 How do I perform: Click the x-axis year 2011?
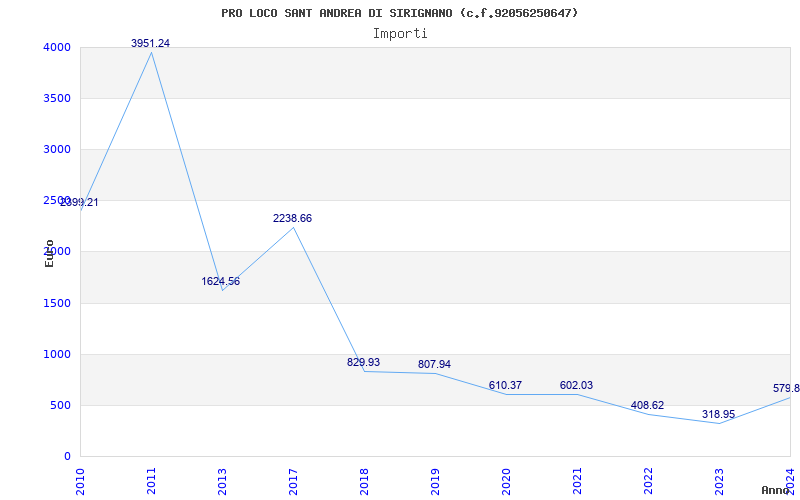tap(151, 480)
